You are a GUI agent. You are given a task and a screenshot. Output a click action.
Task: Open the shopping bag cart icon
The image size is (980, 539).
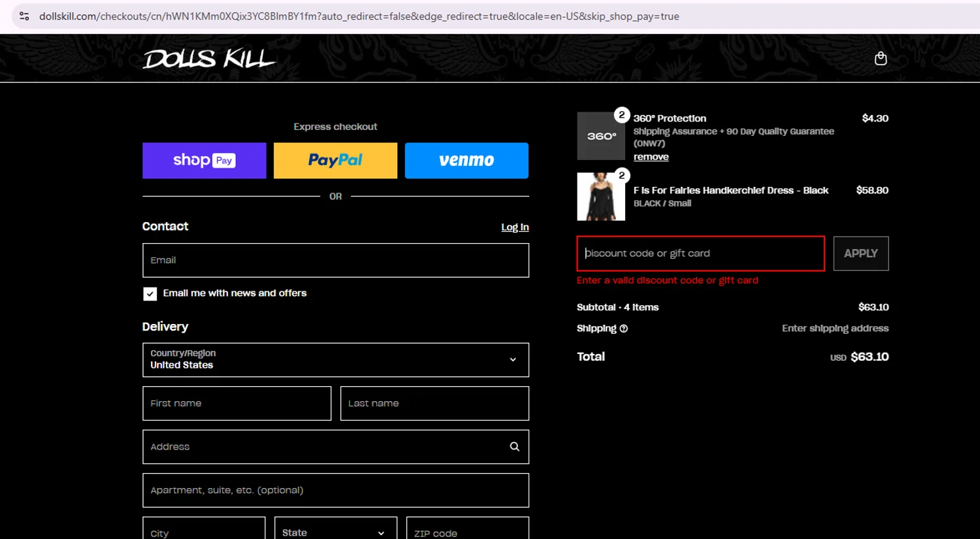tap(881, 59)
